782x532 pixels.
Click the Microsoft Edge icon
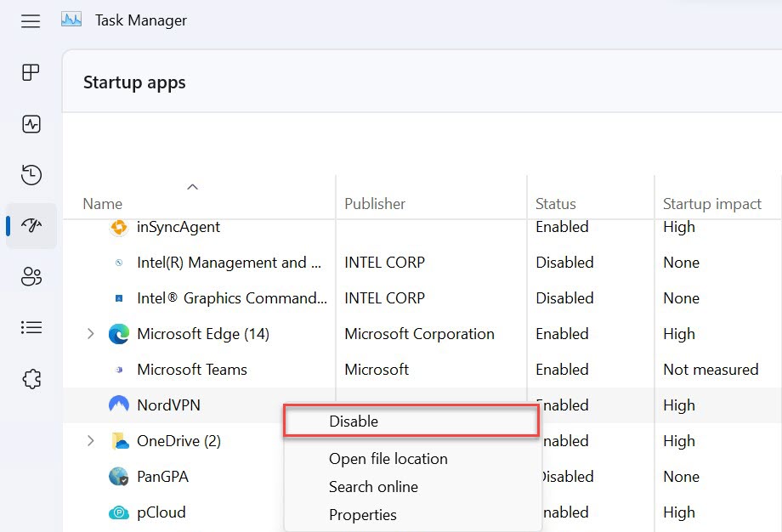119,334
